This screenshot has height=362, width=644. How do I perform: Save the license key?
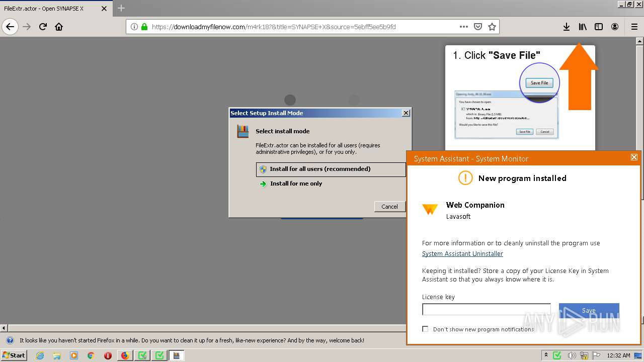tap(589, 310)
